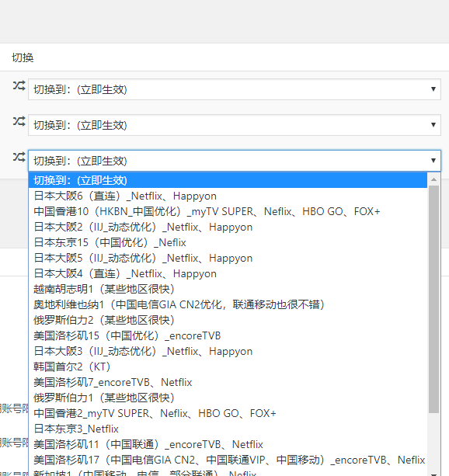Click the 切换 section header
449x476 pixels.
(23, 57)
